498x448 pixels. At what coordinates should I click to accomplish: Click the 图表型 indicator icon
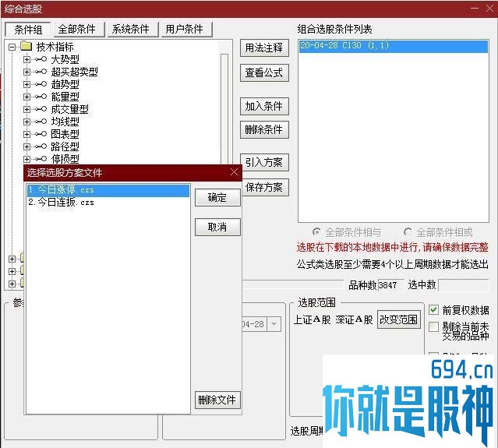(41, 134)
